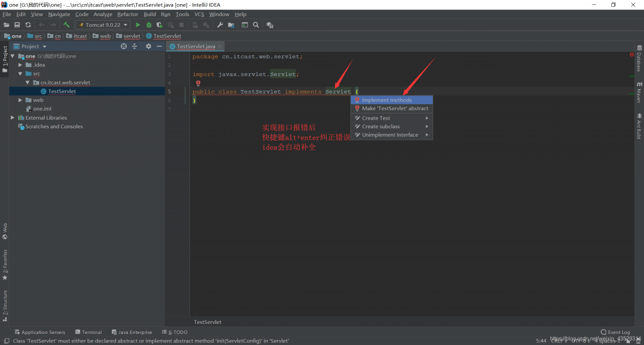Open the 6: TODO tool window
The image size is (644, 345).
(175, 332)
